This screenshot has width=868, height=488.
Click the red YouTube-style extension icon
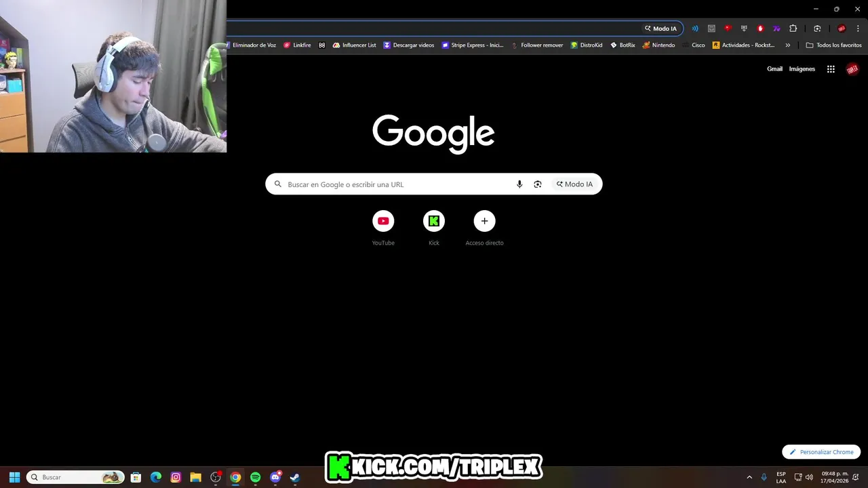(728, 28)
